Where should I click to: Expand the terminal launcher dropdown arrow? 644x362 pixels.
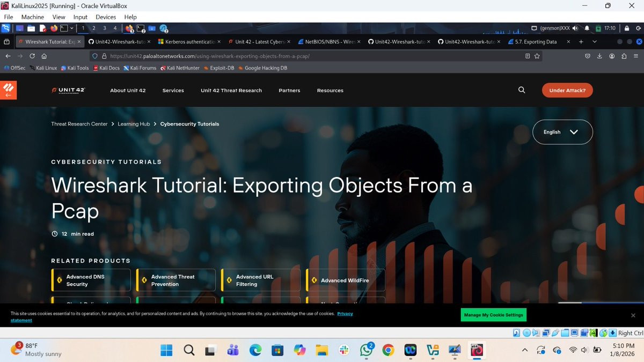coord(72,28)
